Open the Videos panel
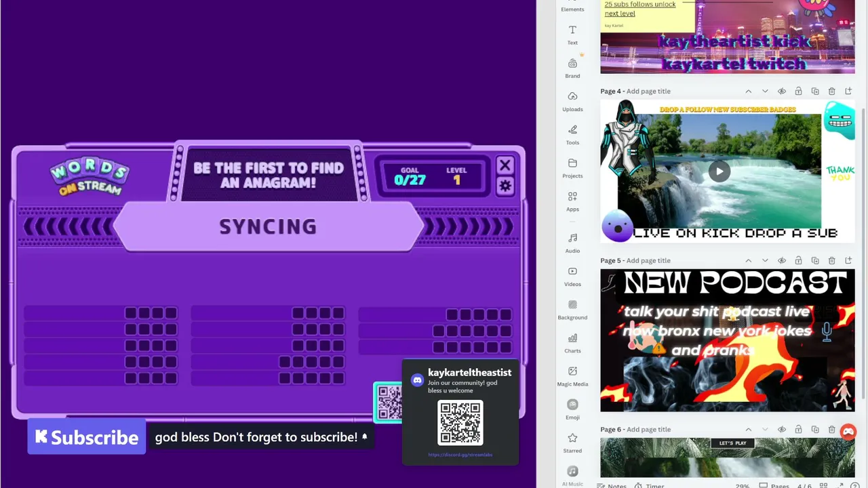Image resolution: width=868 pixels, height=488 pixels. tap(572, 277)
